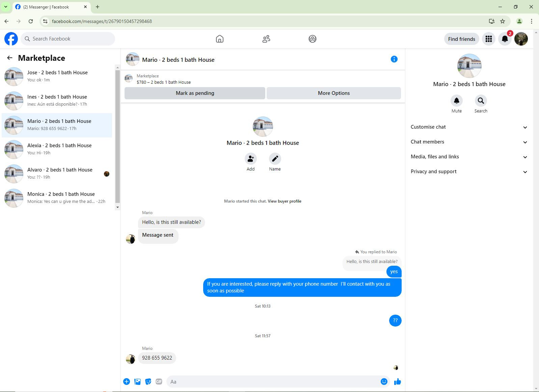The width and height of the screenshot is (539, 392).
Task: Go back in browser history
Action: (x=6, y=21)
